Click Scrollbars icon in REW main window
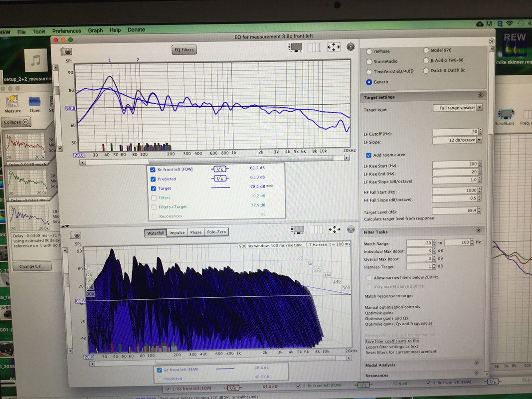This screenshot has width=532, height=399. click(505, 117)
